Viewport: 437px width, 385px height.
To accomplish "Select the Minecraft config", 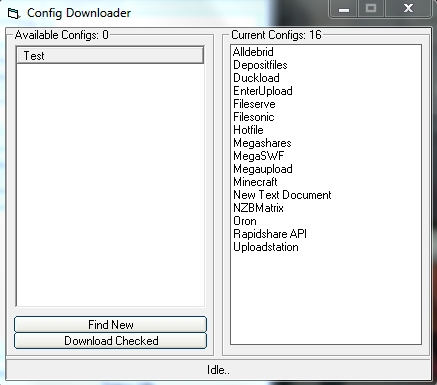I will click(x=255, y=182).
